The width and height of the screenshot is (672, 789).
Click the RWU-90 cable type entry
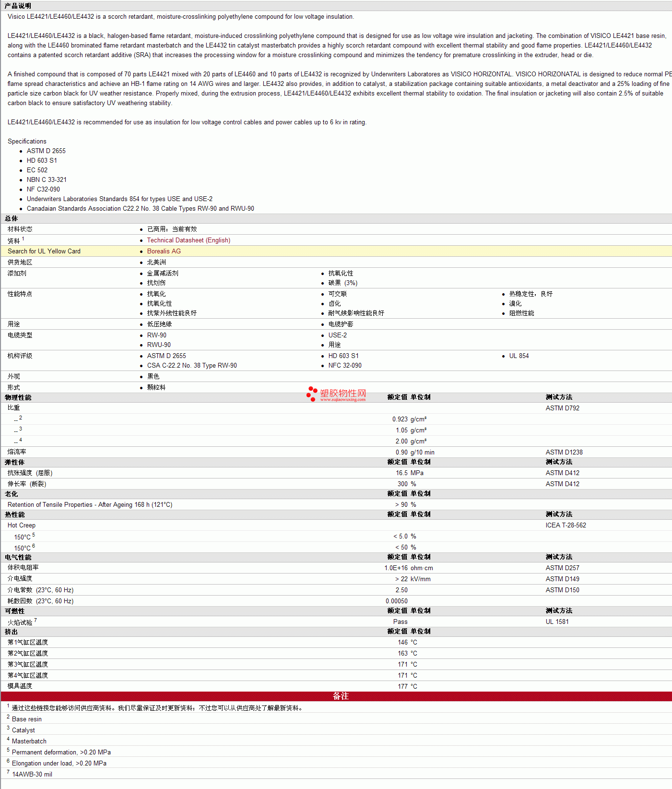tap(159, 345)
